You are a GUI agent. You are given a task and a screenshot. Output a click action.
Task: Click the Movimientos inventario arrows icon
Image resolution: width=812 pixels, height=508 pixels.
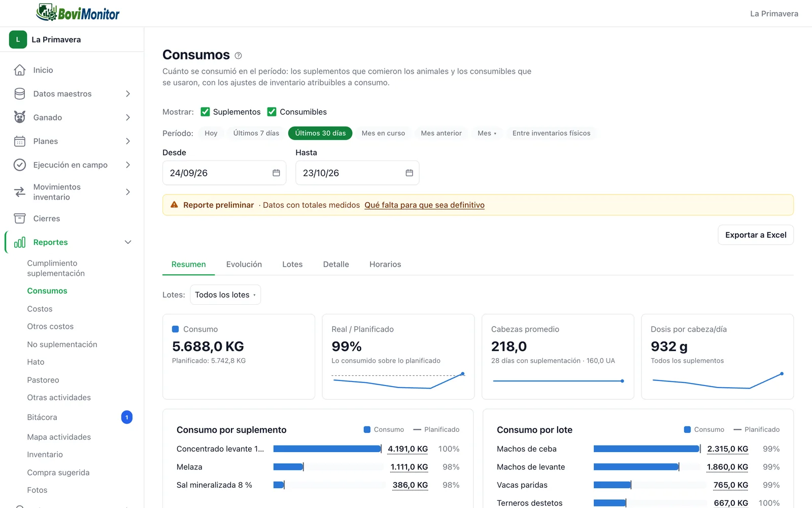pyautogui.click(x=20, y=192)
